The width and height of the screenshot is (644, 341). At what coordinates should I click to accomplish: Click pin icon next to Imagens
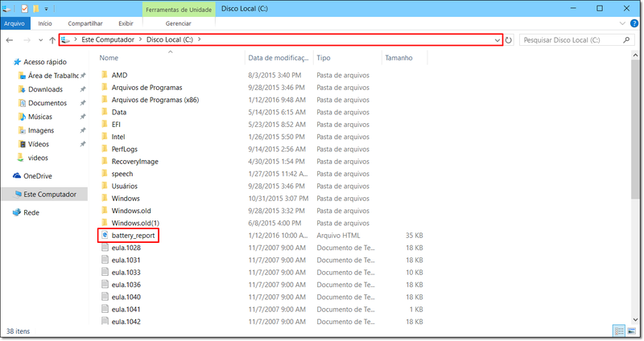[83, 130]
